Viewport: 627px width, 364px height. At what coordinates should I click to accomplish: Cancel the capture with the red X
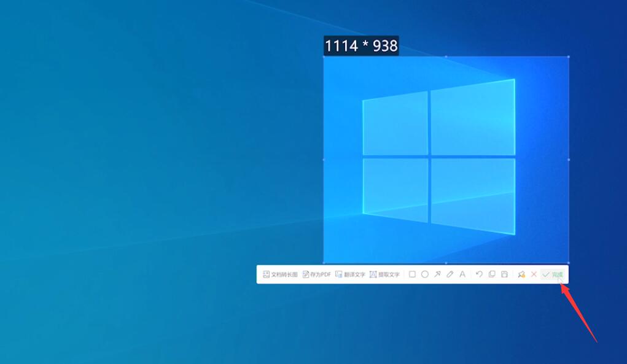[x=534, y=274]
